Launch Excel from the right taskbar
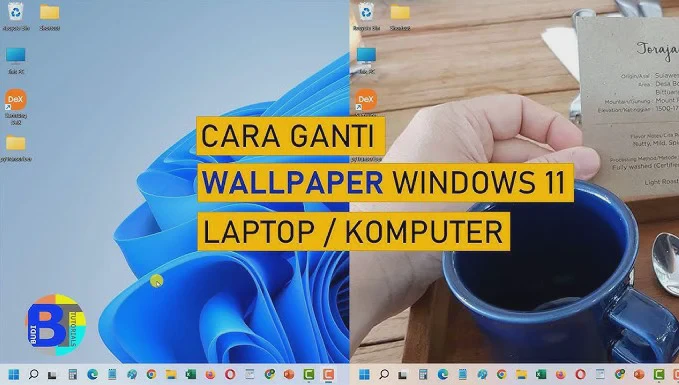Screen dimensions: 679x385 click(x=541, y=374)
